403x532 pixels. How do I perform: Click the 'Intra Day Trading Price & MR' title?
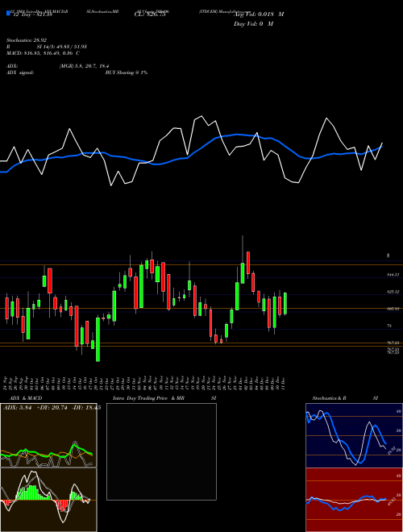tap(148, 398)
